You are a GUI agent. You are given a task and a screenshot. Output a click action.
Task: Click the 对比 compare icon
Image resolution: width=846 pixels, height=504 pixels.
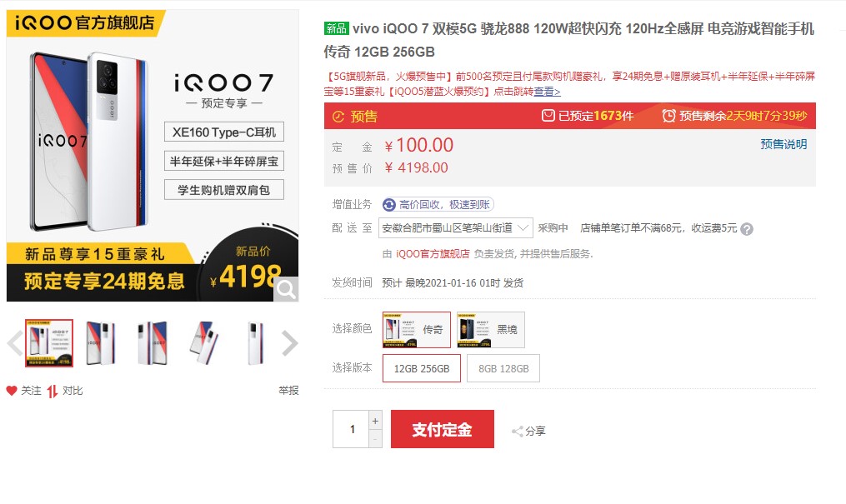tap(53, 392)
